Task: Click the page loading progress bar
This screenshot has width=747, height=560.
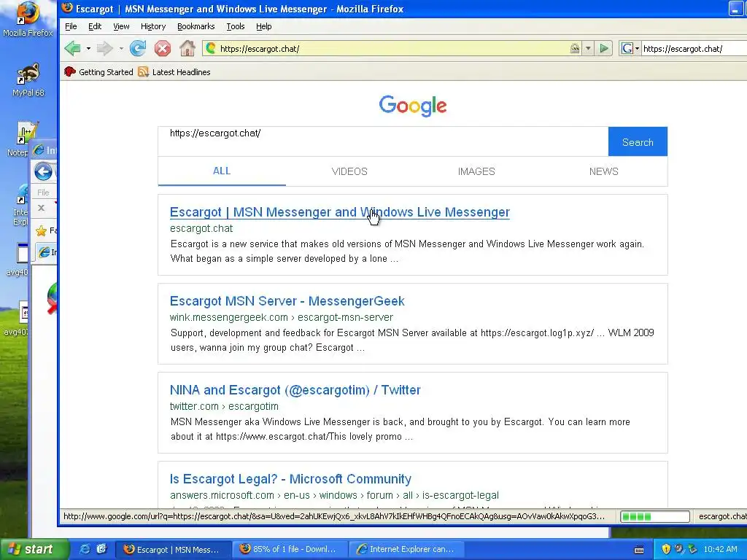Action: tap(655, 517)
